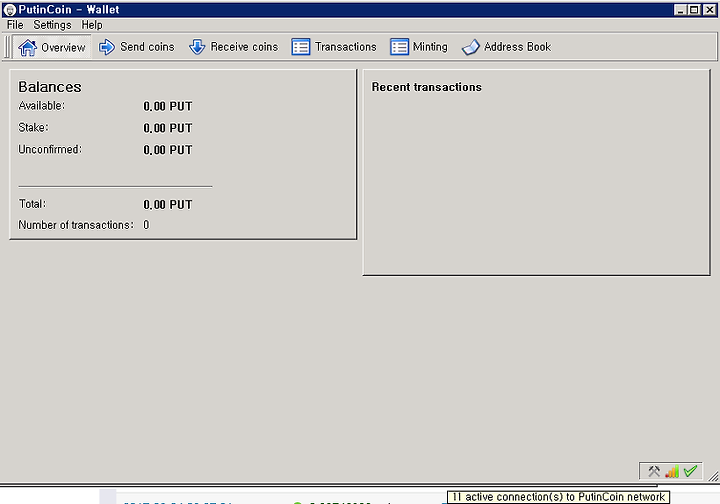Click the Available balance 0.00 PUT value
The width and height of the screenshot is (720, 504).
pos(168,106)
